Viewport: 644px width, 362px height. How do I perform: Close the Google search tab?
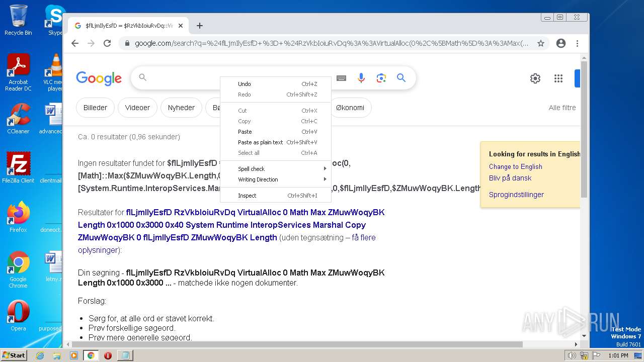(180, 26)
